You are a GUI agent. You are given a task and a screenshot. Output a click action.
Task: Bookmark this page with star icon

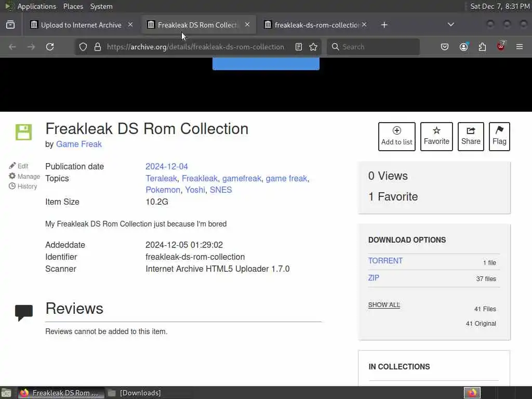pos(313,47)
